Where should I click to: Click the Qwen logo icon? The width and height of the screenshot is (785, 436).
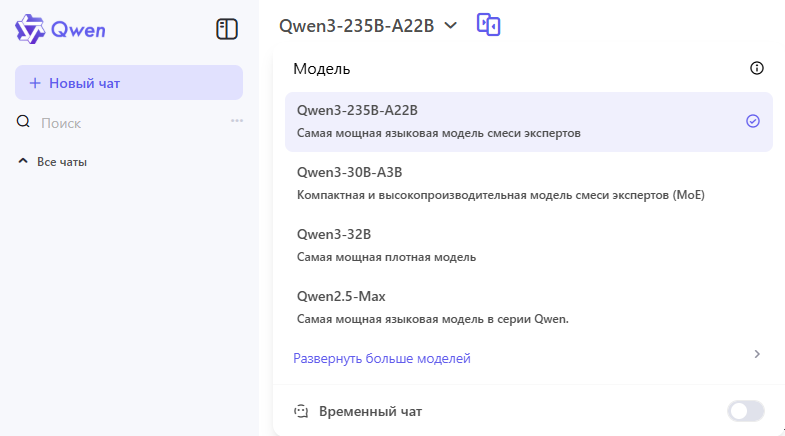point(30,29)
